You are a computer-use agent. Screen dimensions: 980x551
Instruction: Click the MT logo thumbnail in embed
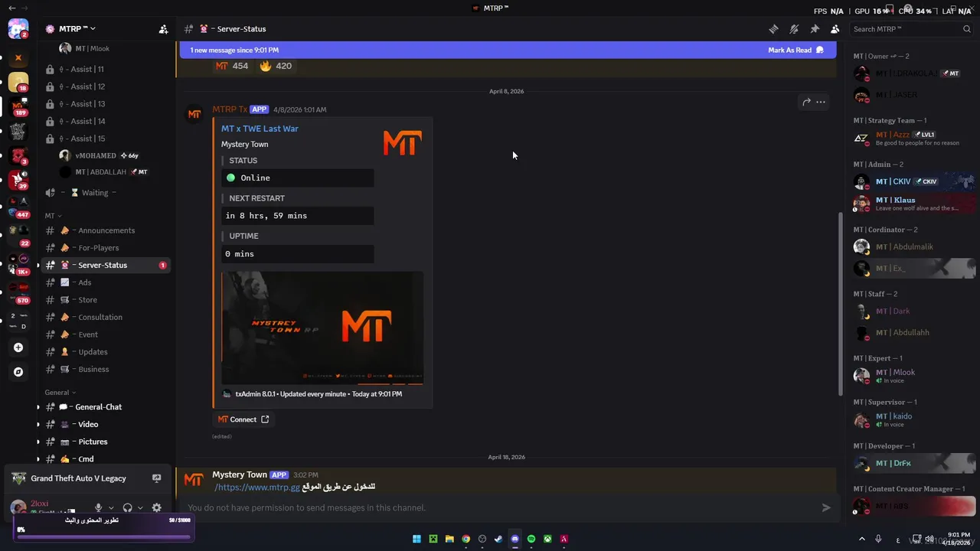pos(403,143)
